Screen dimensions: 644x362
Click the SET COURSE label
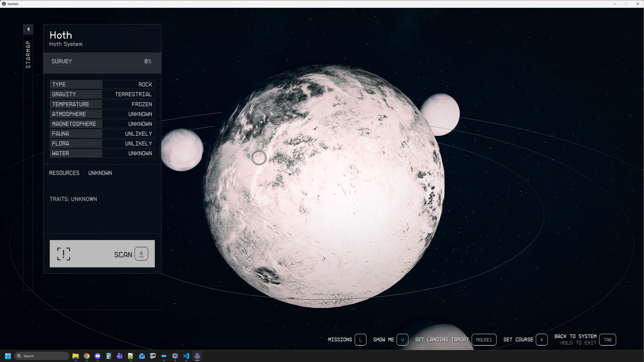click(518, 340)
